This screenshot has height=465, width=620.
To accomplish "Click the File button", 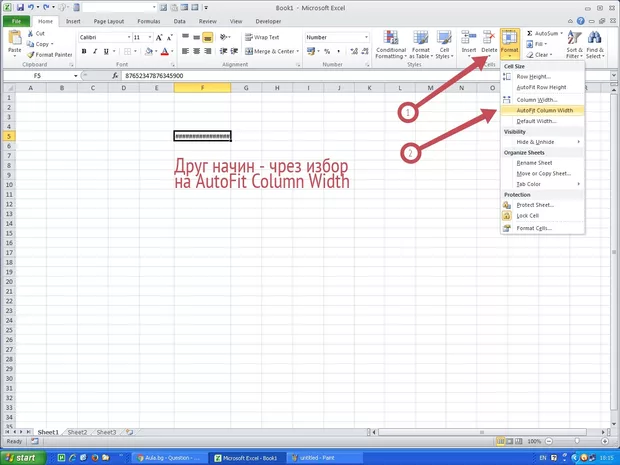I will 16,20.
